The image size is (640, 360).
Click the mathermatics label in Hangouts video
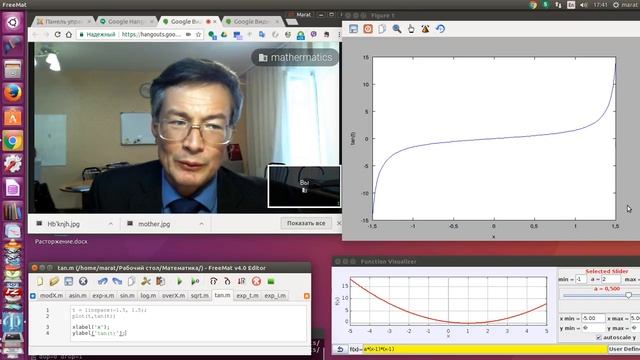pos(296,58)
